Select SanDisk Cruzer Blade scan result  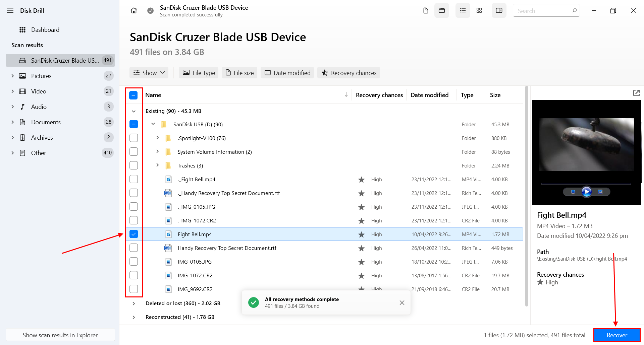click(x=60, y=60)
